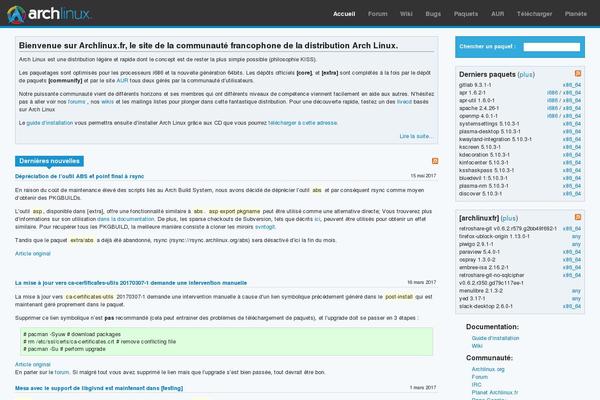
Task: Open 'Archlinux.org' under Communauté
Action: [488, 369]
